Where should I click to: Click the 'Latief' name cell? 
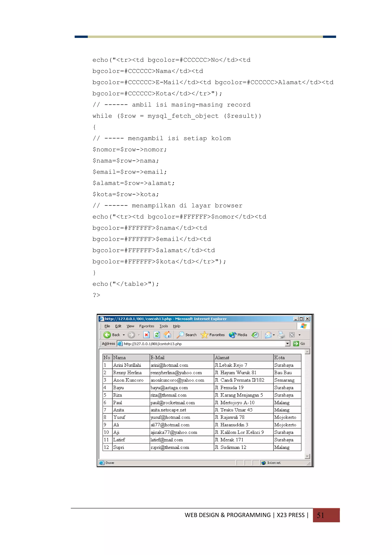click(131, 440)
